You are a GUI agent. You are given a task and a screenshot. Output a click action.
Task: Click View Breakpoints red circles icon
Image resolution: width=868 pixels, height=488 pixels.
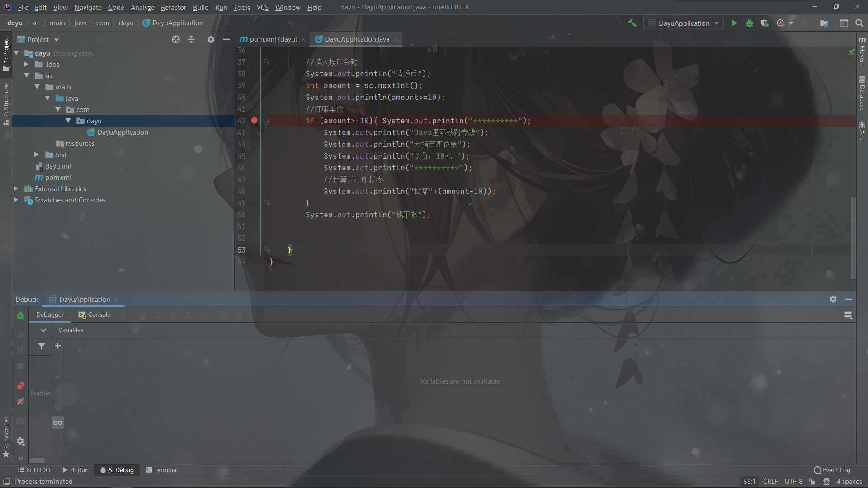click(x=20, y=385)
